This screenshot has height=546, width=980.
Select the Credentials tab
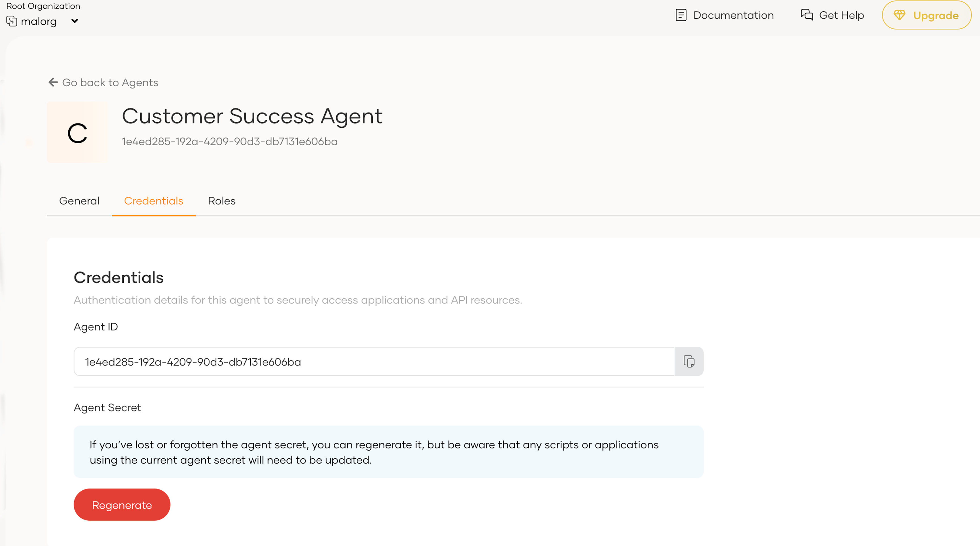[x=153, y=201]
